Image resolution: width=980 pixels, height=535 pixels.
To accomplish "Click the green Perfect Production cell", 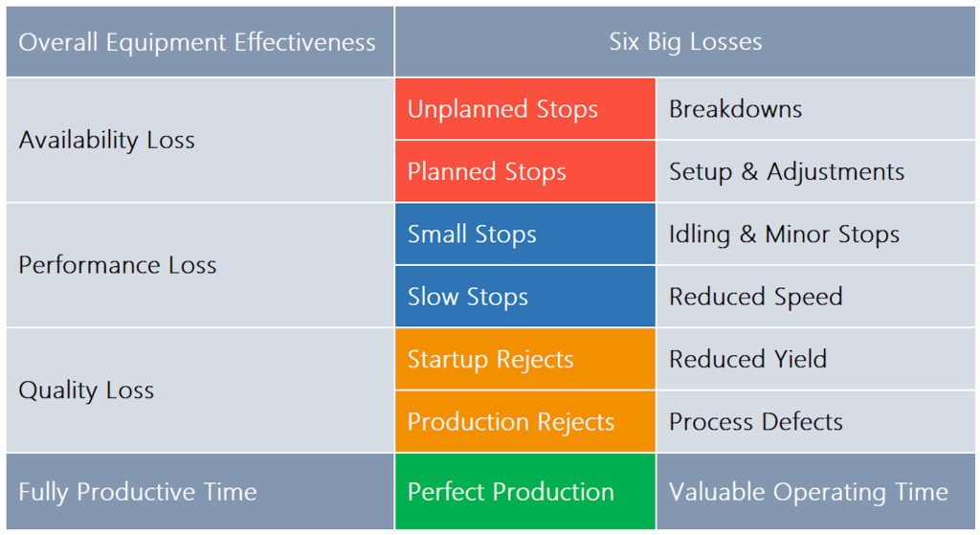I will [525, 491].
